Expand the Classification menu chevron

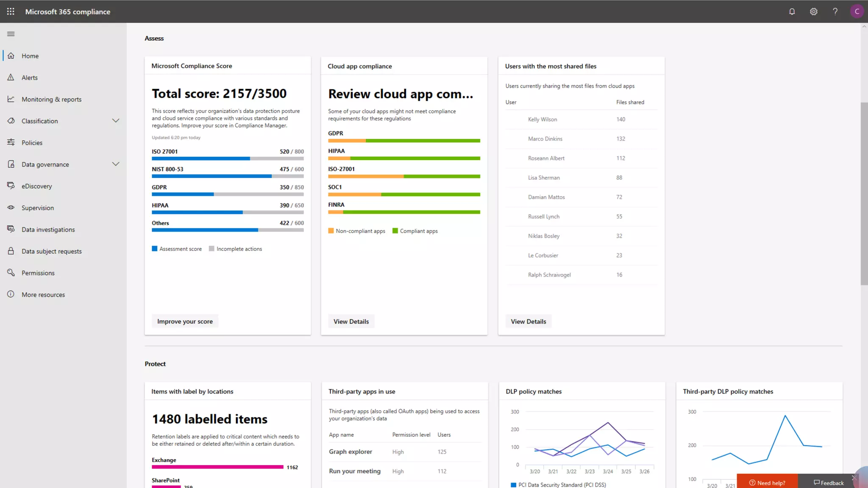(x=116, y=121)
